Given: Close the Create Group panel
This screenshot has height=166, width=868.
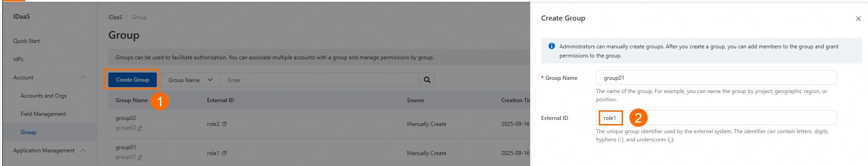Looking at the screenshot, I should click(x=858, y=19).
